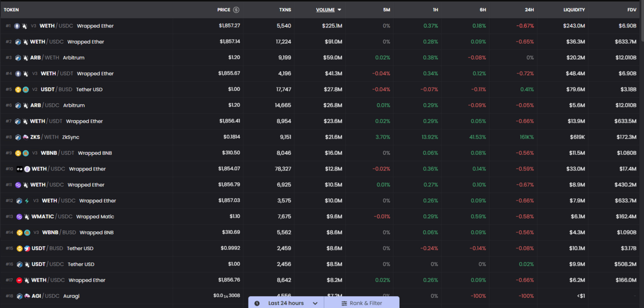Click the price value $310.69
The width and height of the screenshot is (644, 308).
[231, 233]
